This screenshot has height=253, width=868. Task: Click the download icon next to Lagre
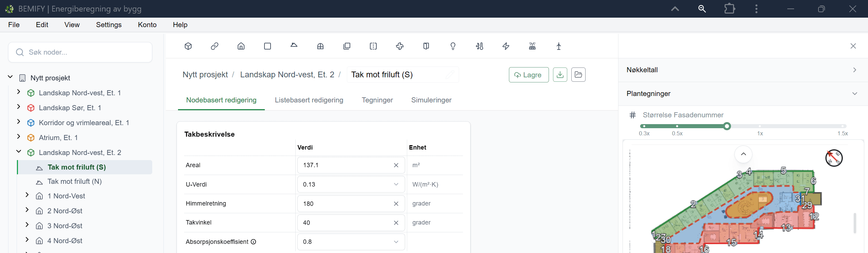(x=560, y=75)
